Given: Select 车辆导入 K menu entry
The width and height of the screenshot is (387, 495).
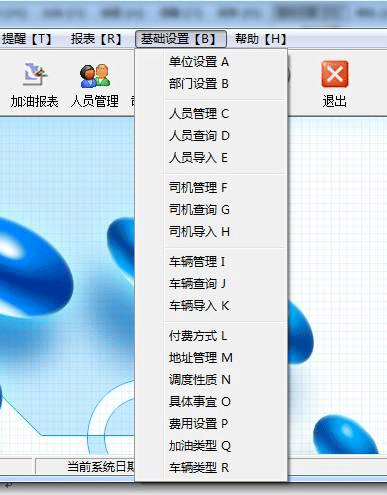Looking at the screenshot, I should (211, 305).
